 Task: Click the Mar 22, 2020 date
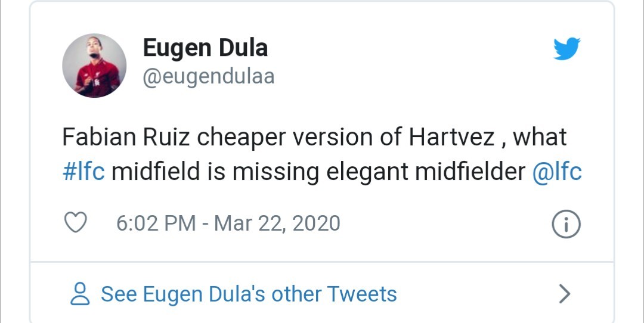[x=277, y=223]
